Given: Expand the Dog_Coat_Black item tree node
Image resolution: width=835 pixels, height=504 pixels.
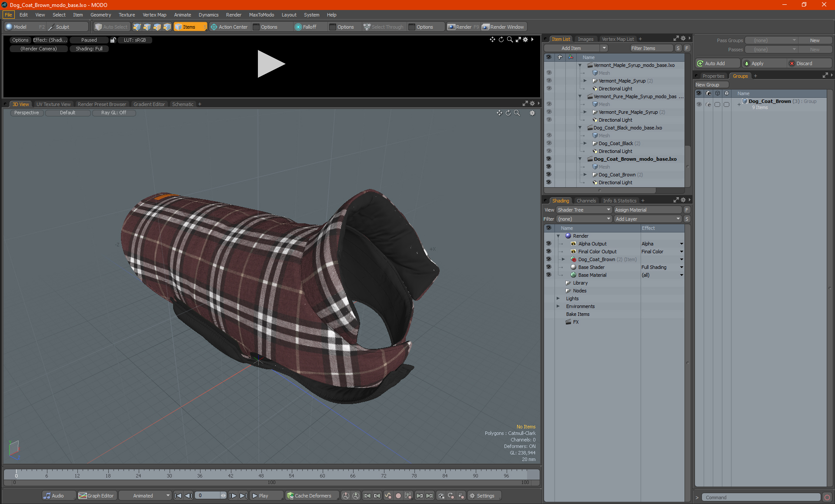Looking at the screenshot, I should (585, 143).
